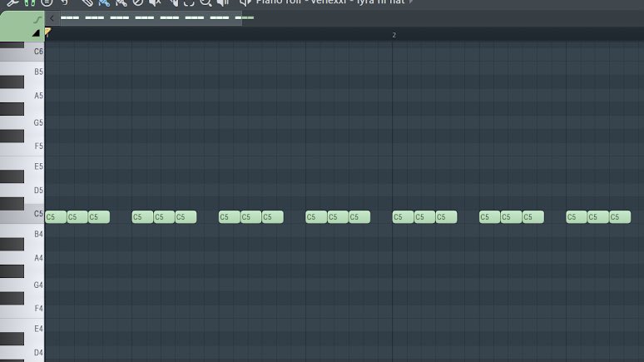Select the highlighted Paint brush tool
This screenshot has width=644, height=362.
tap(104, 2)
